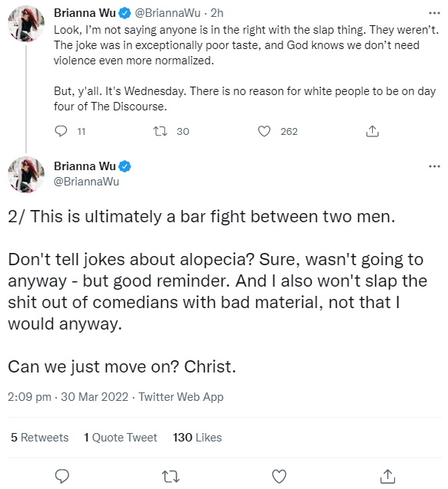This screenshot has height=489, width=448.
Task: Click the @BriannaWu handle on the first tweet
Action: [x=167, y=13]
